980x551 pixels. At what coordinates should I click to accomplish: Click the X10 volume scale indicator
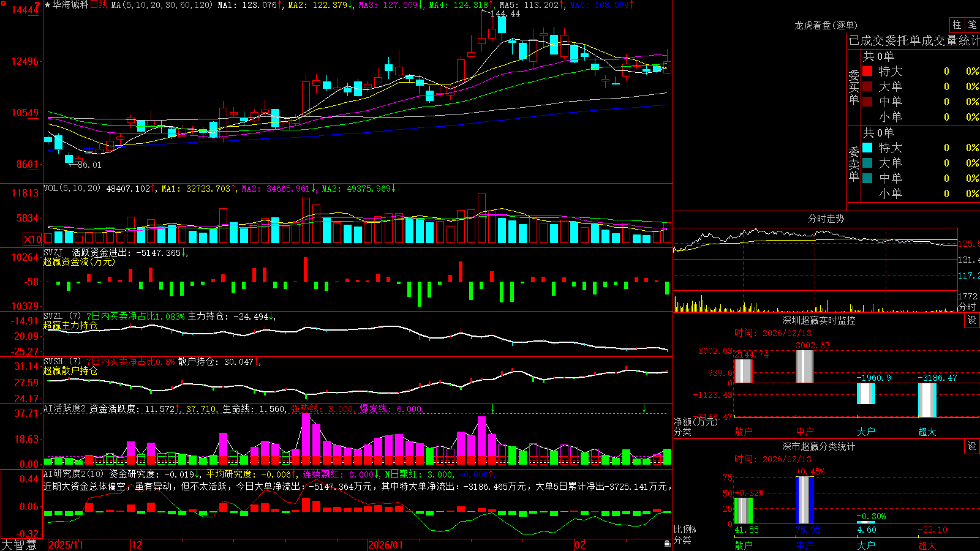click(32, 239)
